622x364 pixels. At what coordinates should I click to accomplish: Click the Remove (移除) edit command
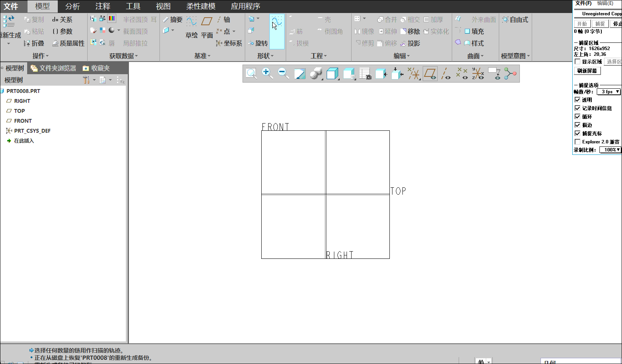pos(410,31)
